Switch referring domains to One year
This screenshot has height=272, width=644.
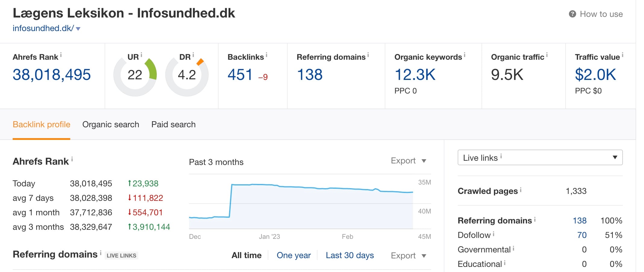click(x=293, y=255)
